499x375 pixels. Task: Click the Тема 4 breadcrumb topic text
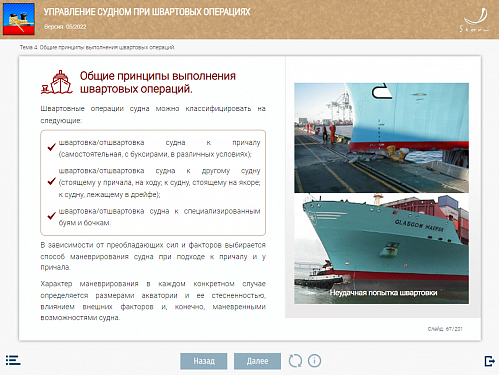click(x=97, y=47)
